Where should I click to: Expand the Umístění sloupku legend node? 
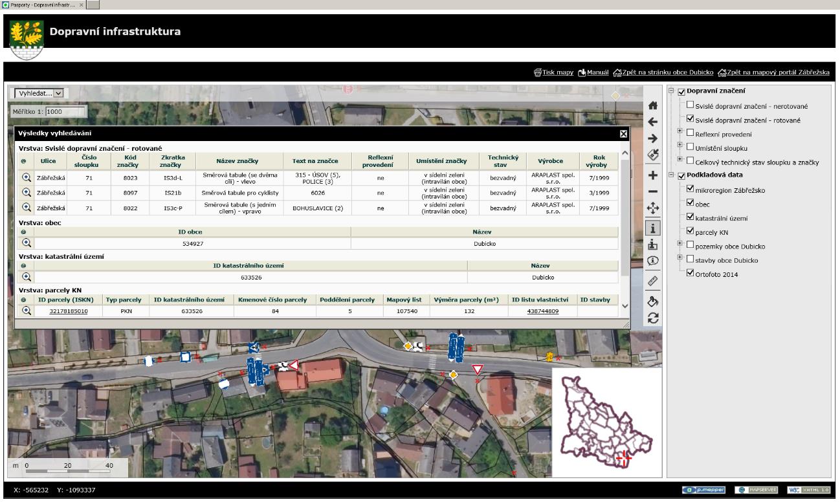tap(680, 146)
